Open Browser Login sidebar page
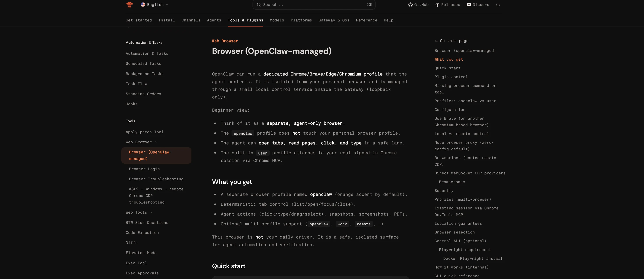This screenshot has width=644, height=279. (x=144, y=169)
